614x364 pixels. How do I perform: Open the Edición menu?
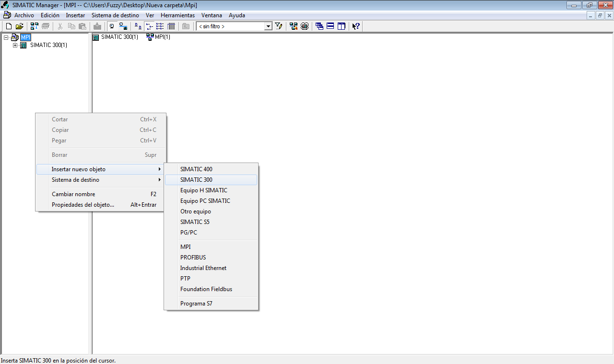point(50,15)
